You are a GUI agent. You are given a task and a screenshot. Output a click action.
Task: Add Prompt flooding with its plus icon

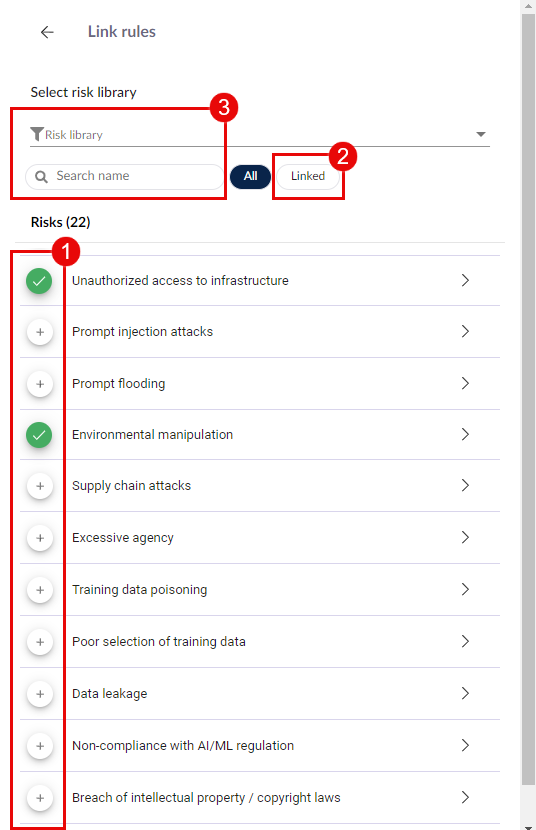pos(40,384)
